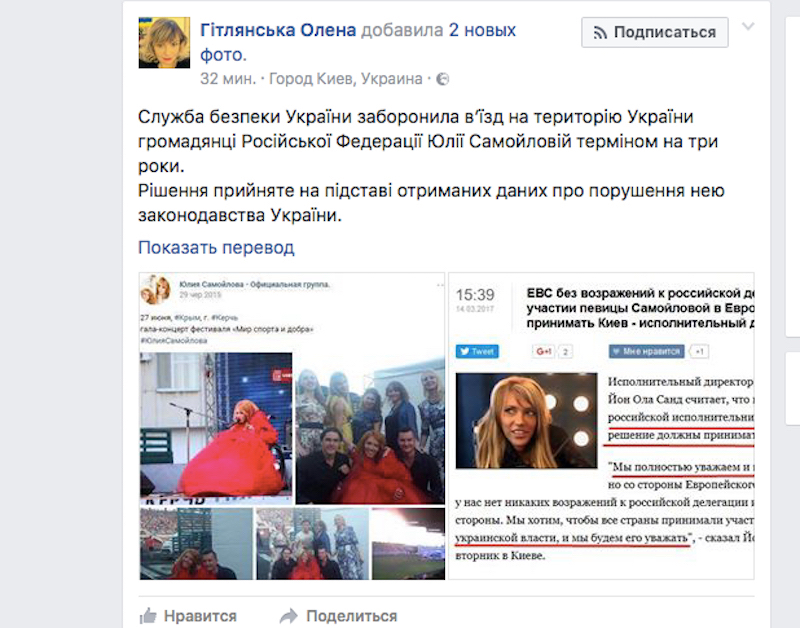Click the thumbs-up like icon
The image size is (800, 628).
point(147,616)
